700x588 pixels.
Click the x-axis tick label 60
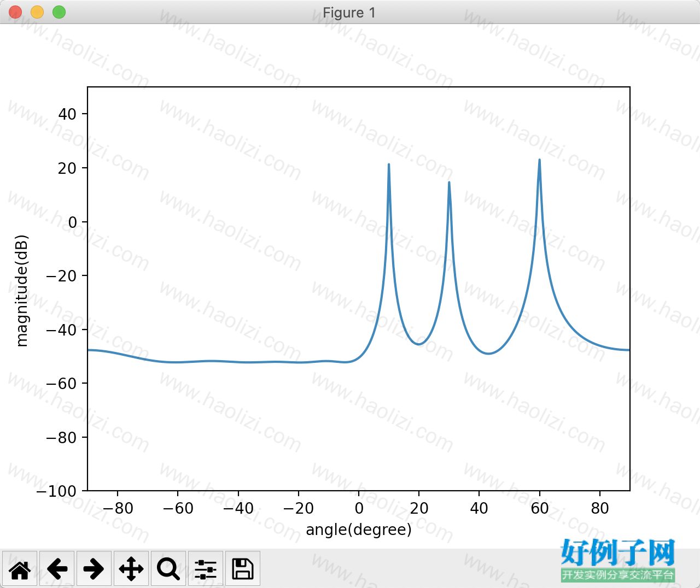(540, 508)
